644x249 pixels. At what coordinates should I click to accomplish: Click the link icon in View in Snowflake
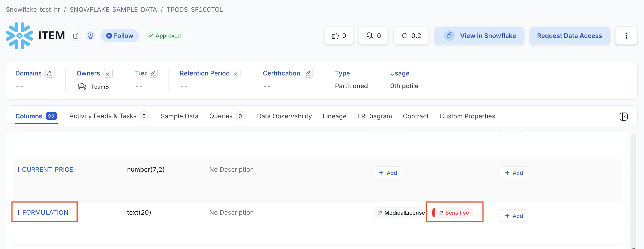point(449,36)
